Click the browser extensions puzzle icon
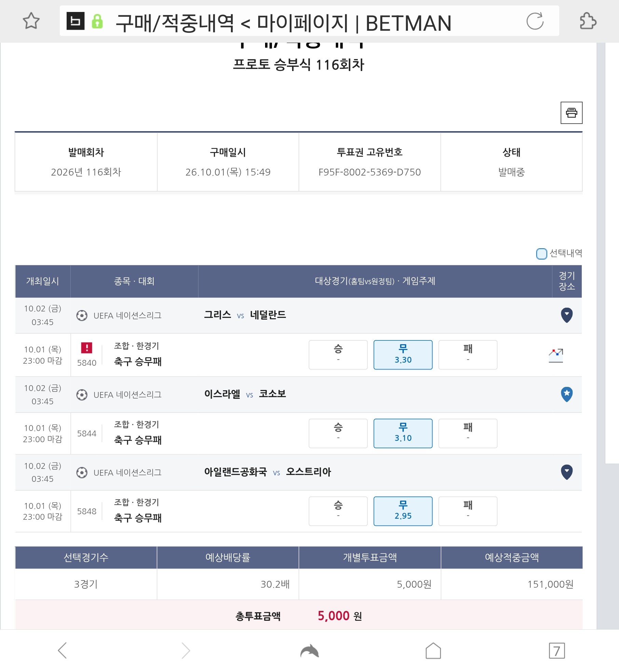 (x=588, y=21)
